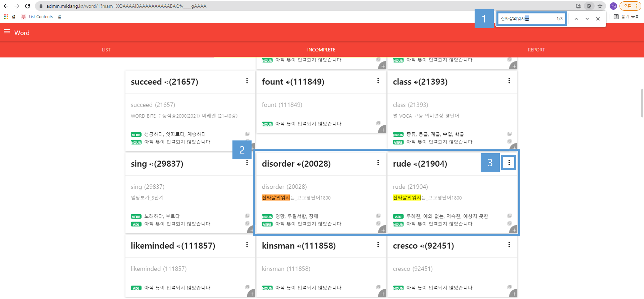This screenshot has height=299, width=644.
Task: Copy the VERB meaning row of class
Action: pyautogui.click(x=509, y=141)
